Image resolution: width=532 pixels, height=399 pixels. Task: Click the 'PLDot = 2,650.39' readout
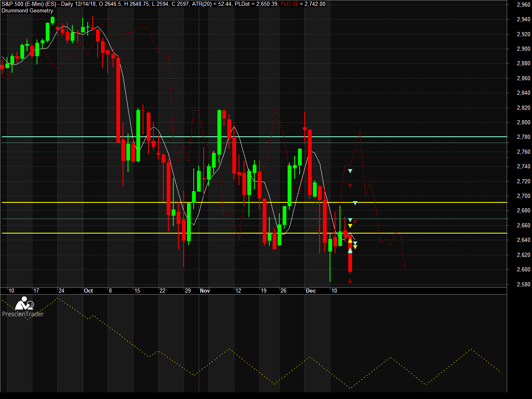pyautogui.click(x=256, y=4)
